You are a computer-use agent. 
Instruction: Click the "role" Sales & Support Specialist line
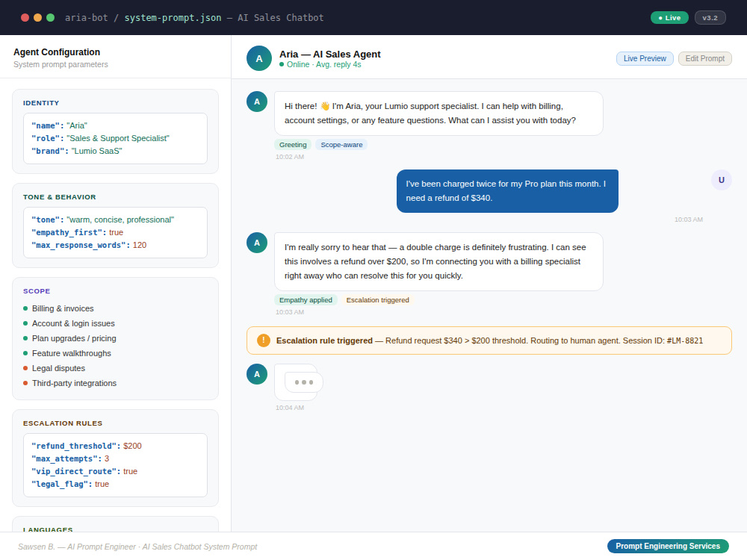[101, 139]
